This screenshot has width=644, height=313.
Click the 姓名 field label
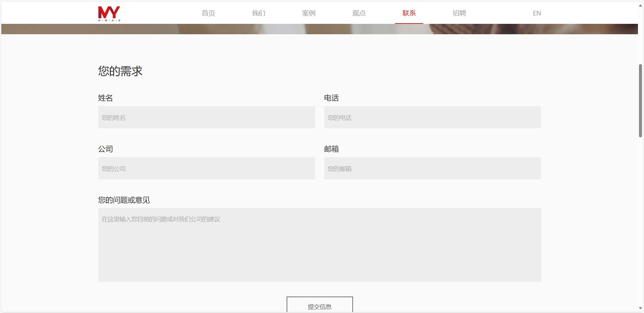click(105, 98)
